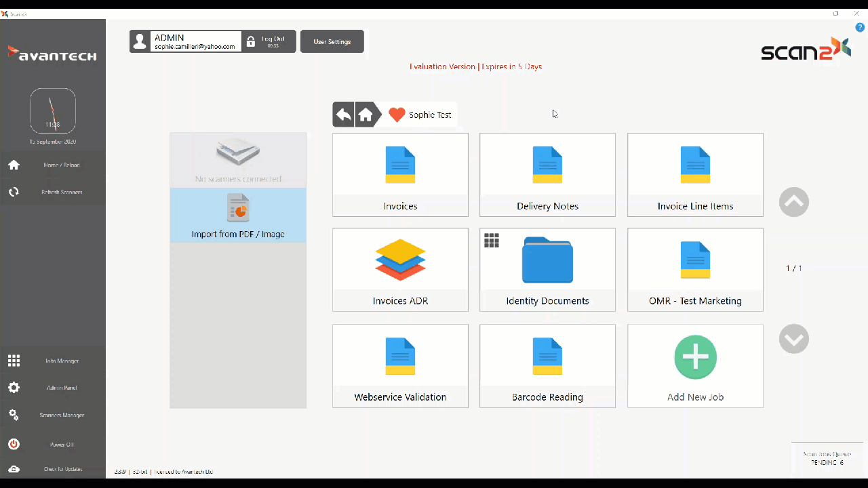Go back using the breadcrumb arrow
Image resolution: width=868 pixels, height=488 pixels.
[x=344, y=115]
